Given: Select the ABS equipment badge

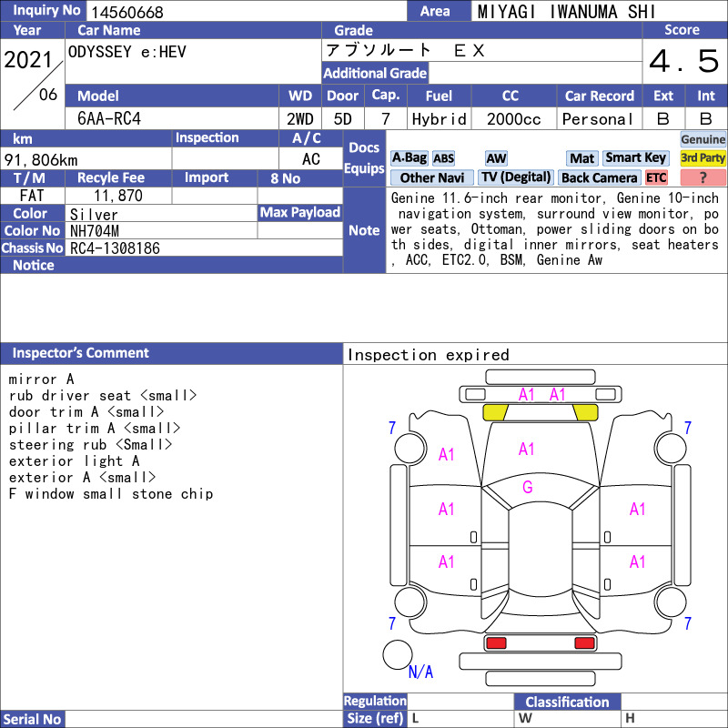Looking at the screenshot, I should point(443,158).
